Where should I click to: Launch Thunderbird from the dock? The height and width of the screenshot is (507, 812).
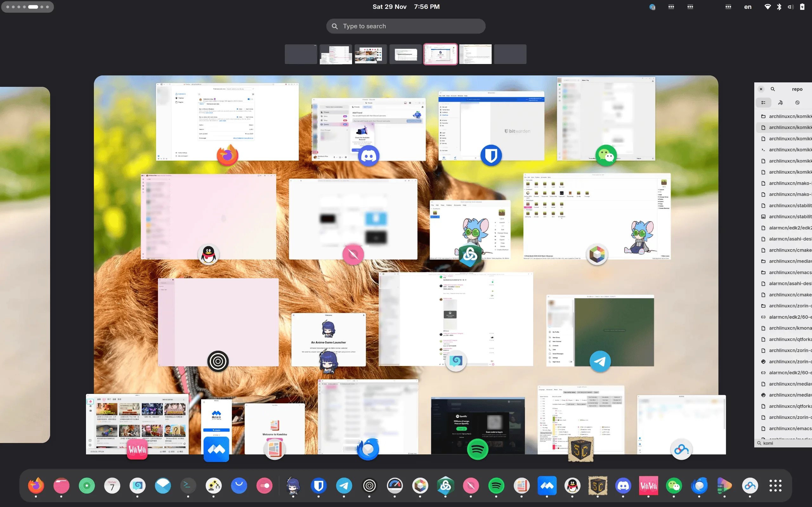click(700, 485)
